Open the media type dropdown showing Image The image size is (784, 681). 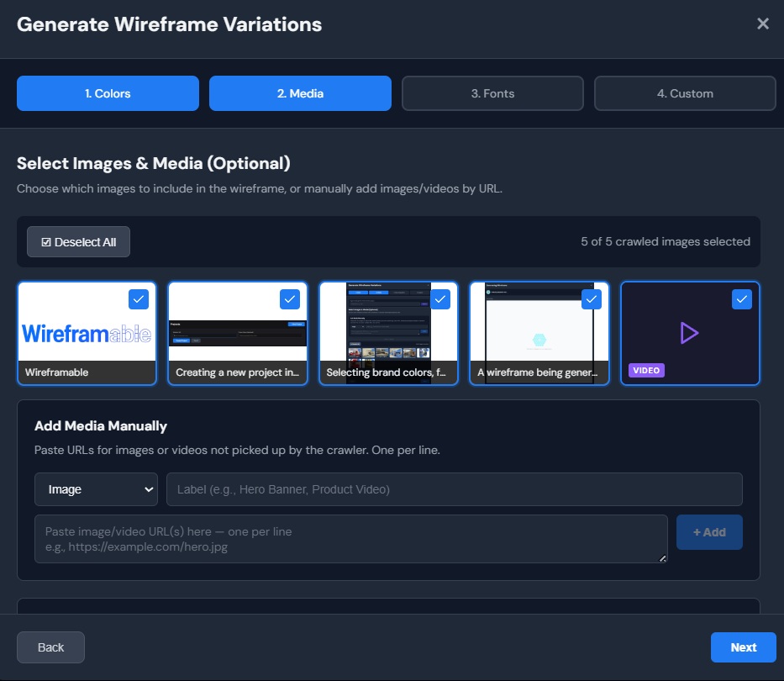pyautogui.click(x=96, y=488)
